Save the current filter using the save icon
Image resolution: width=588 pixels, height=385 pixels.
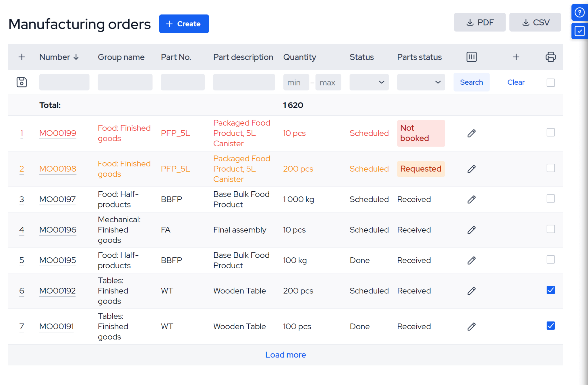[x=22, y=82]
